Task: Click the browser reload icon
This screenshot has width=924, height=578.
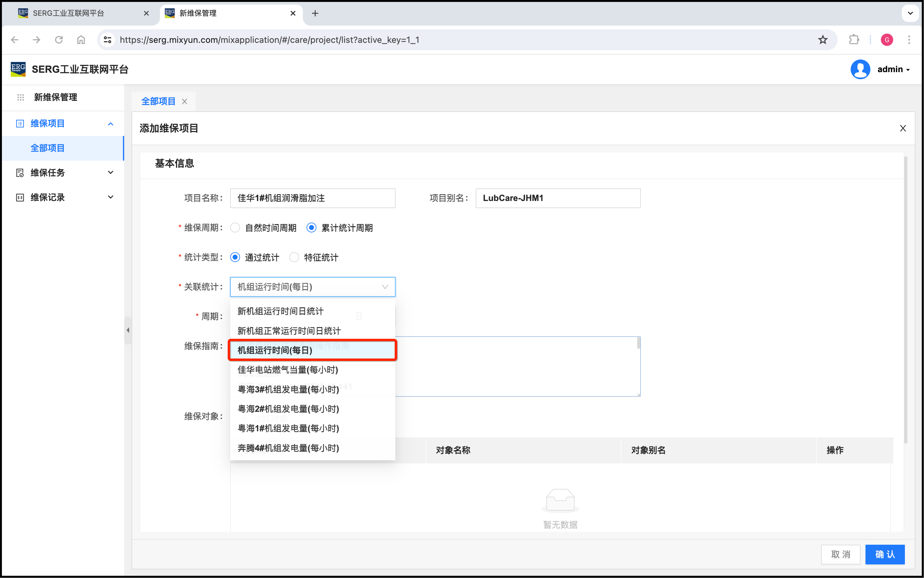Action: point(59,40)
